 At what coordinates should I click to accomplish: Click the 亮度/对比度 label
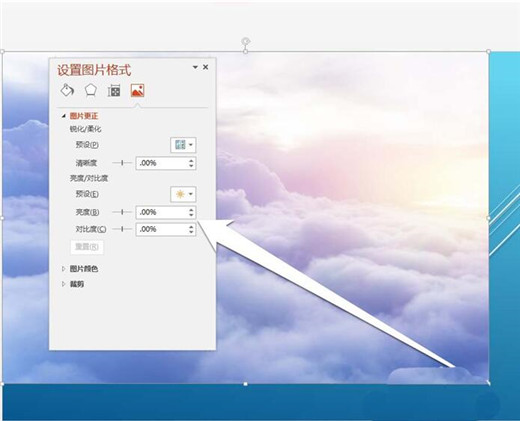89,178
